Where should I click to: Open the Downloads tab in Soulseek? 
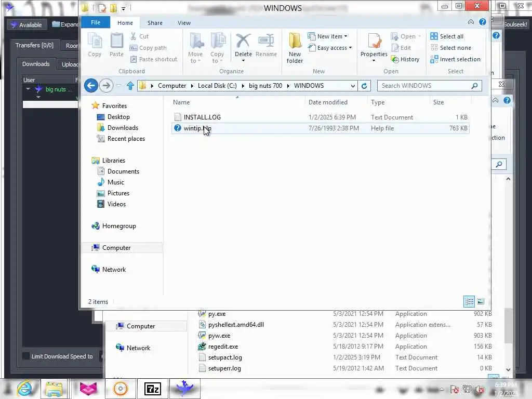(36, 64)
